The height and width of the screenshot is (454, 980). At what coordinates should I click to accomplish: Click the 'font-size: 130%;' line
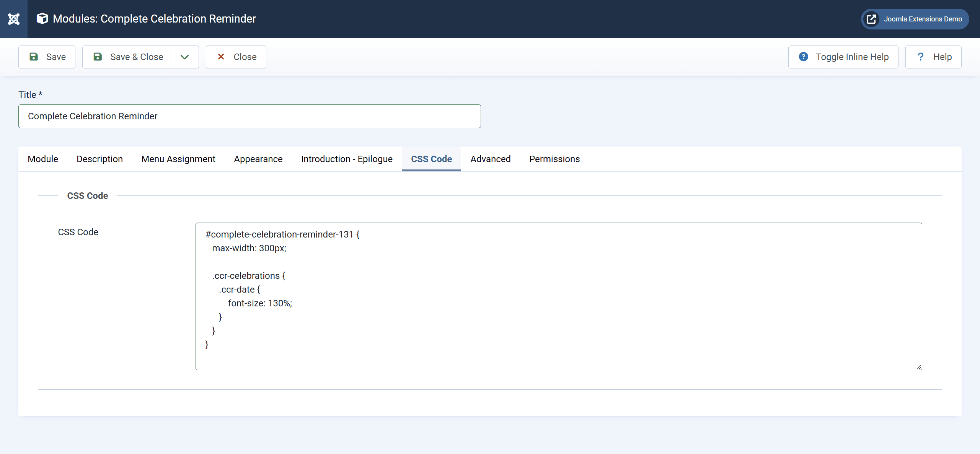click(x=260, y=303)
